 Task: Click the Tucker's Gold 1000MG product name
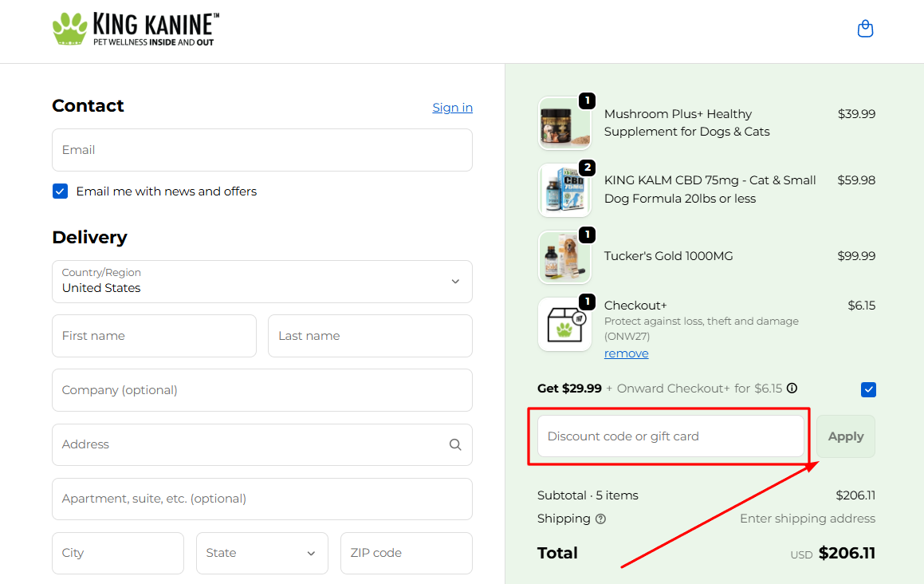coord(668,256)
